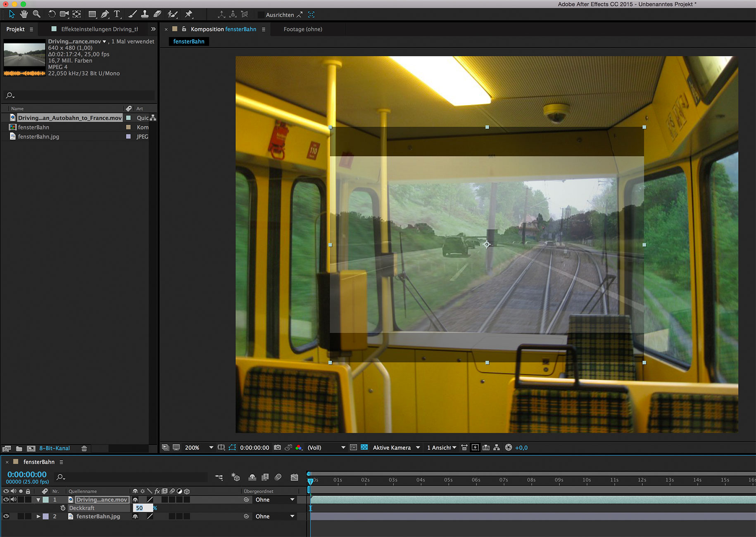Enable the Ausrichten checkbox
Screen dimensions: 756x537
pos(261,15)
